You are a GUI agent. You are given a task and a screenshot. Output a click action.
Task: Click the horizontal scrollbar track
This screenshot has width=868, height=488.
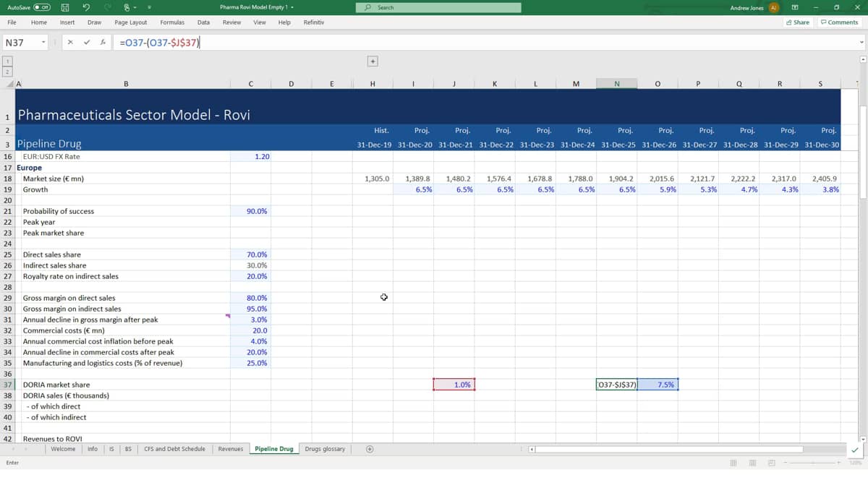pos(669,449)
